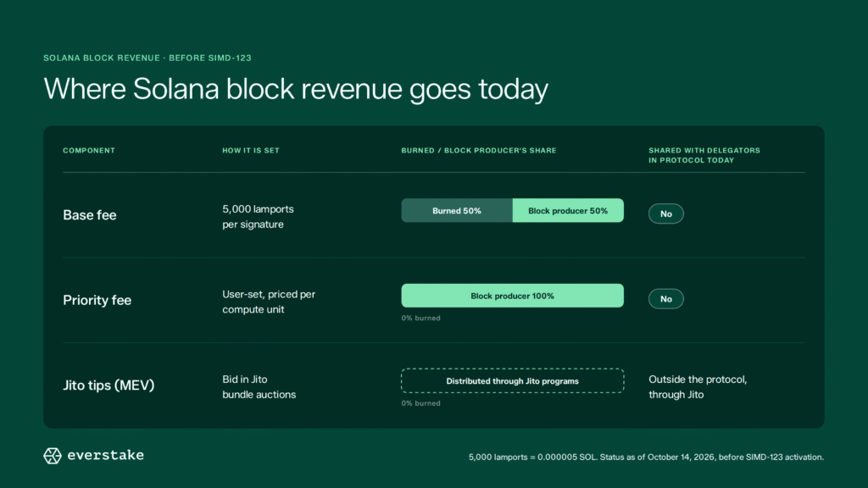The image size is (868, 488).
Task: Click the No pill in Base fee row
Action: pyautogui.click(x=666, y=214)
